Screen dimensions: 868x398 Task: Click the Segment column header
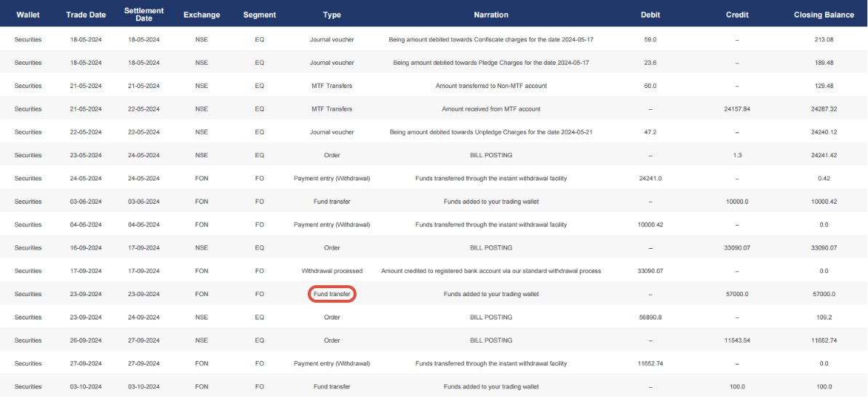tap(259, 15)
